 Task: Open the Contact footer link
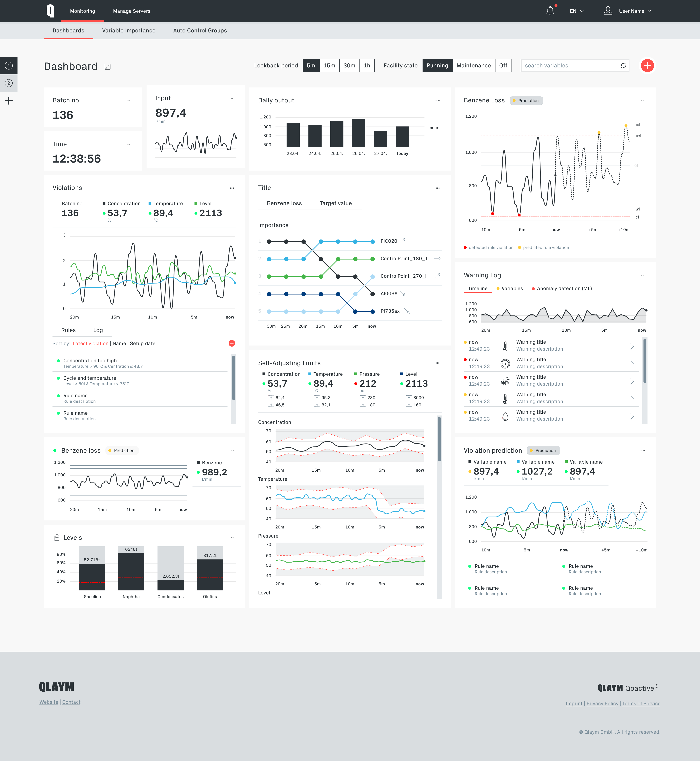coord(71,702)
